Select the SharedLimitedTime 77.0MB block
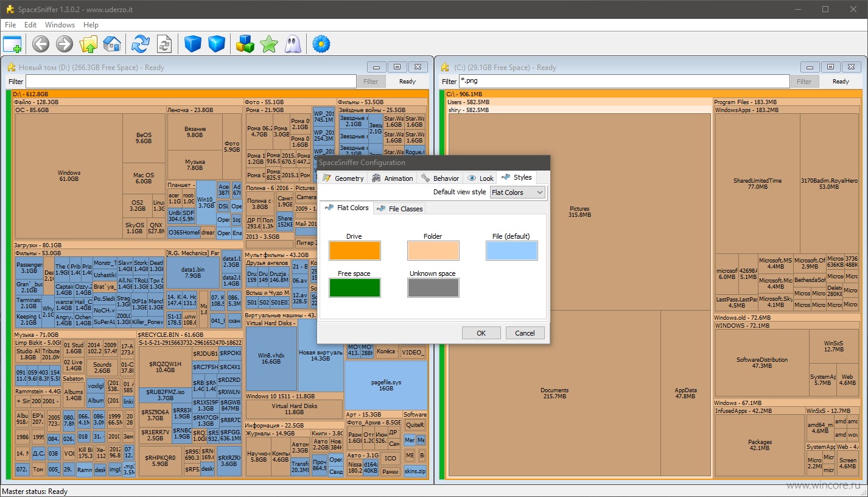This screenshot has height=497, width=868. [x=757, y=184]
